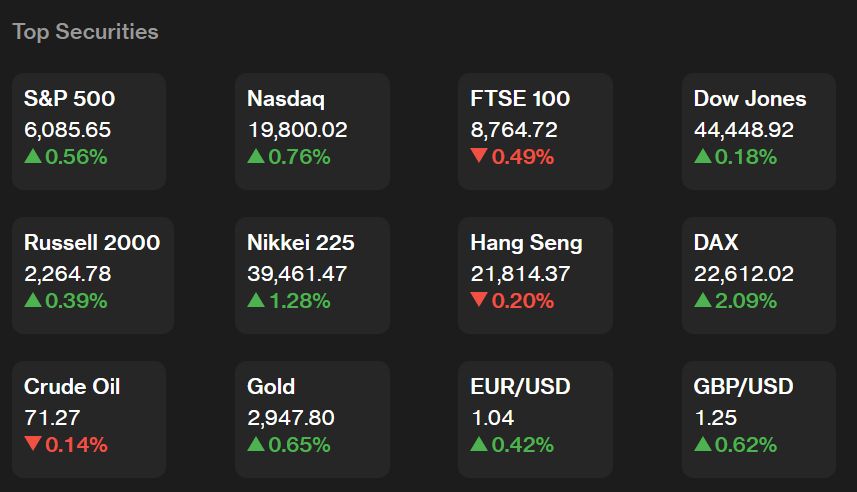Viewport: 857px width, 492px height.
Task: Click the red down arrow on Hang Seng
Action: coord(479,300)
